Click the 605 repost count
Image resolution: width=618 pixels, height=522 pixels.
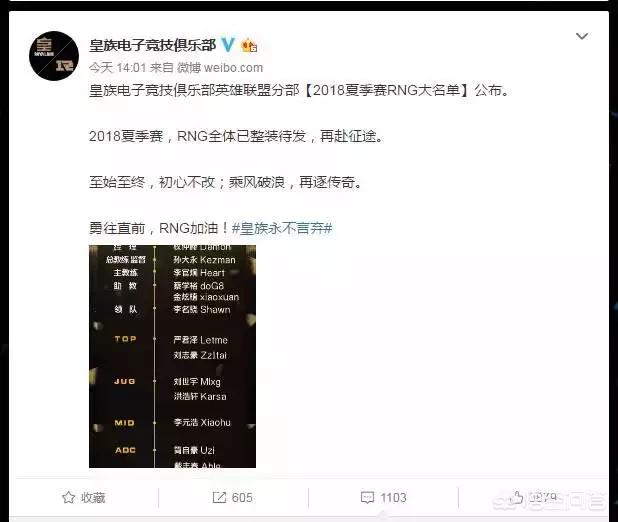point(242,498)
